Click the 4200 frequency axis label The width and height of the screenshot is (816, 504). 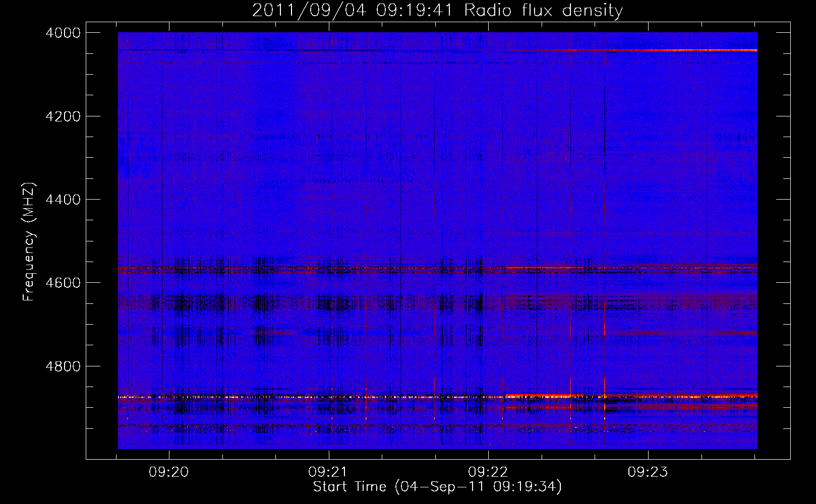[x=63, y=116]
